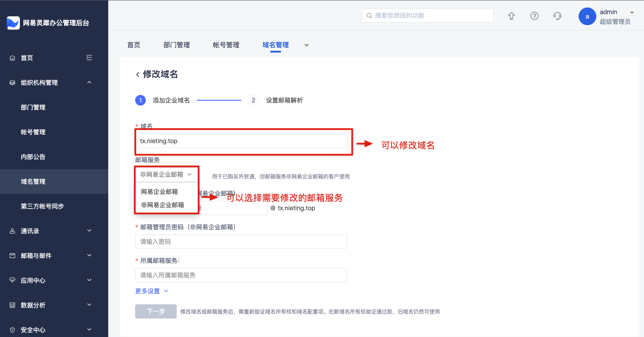The width and height of the screenshot is (644, 337).
Task: Click the upload arrow icon in header
Action: [511, 16]
